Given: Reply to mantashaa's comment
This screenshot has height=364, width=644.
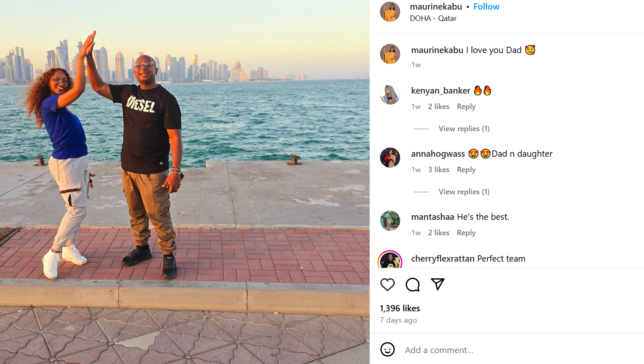Looking at the screenshot, I should pos(466,233).
